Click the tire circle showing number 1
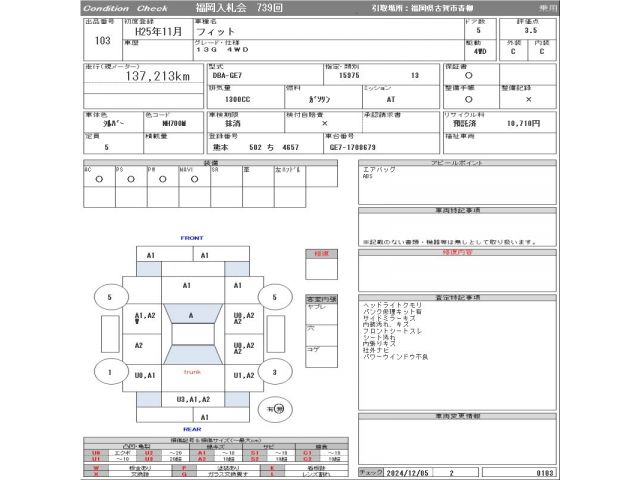Image resolution: width=640 pixels, height=480 pixels. pos(110,372)
